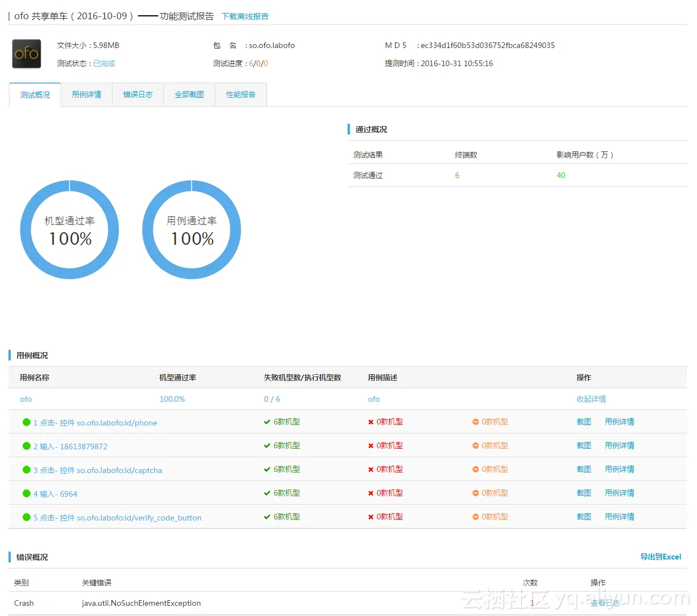Open the ofo case name row
This screenshot has height=616, width=697.
click(26, 399)
